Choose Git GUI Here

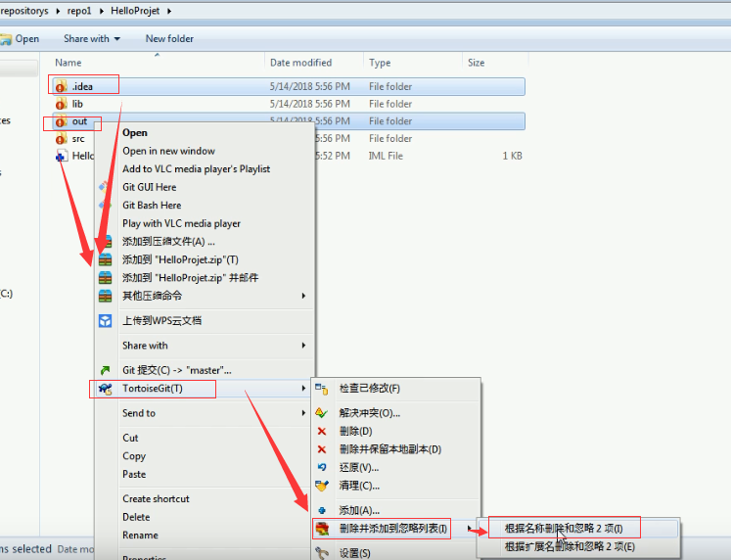pyautogui.click(x=149, y=187)
